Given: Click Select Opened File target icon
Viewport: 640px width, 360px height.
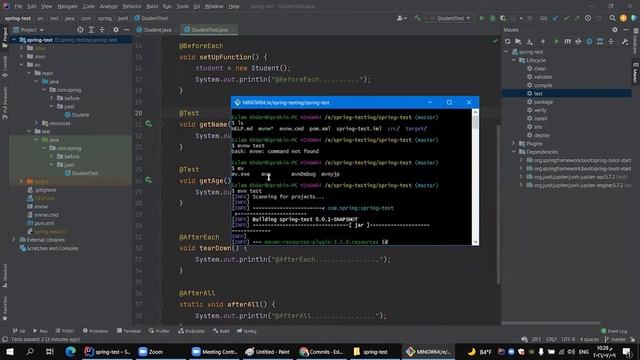Looking at the screenshot, I should (80, 30).
